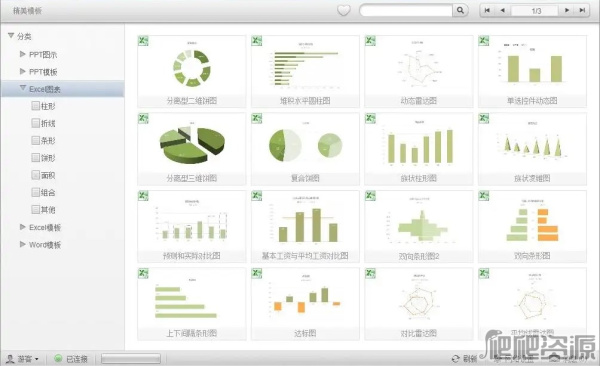Screen dimensions: 600x366
Task: Open the 单选控件动态图 chart preview
Action: click(x=532, y=65)
